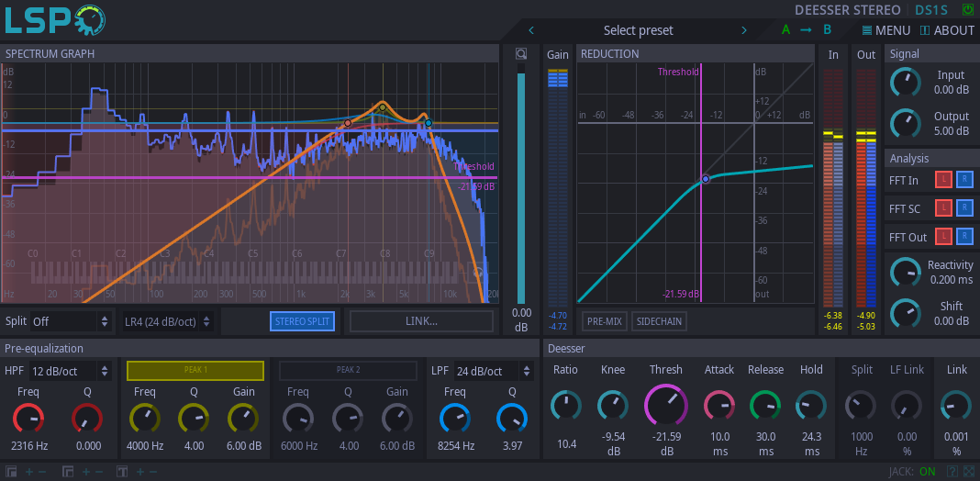Open the Select preset selector

638,30
